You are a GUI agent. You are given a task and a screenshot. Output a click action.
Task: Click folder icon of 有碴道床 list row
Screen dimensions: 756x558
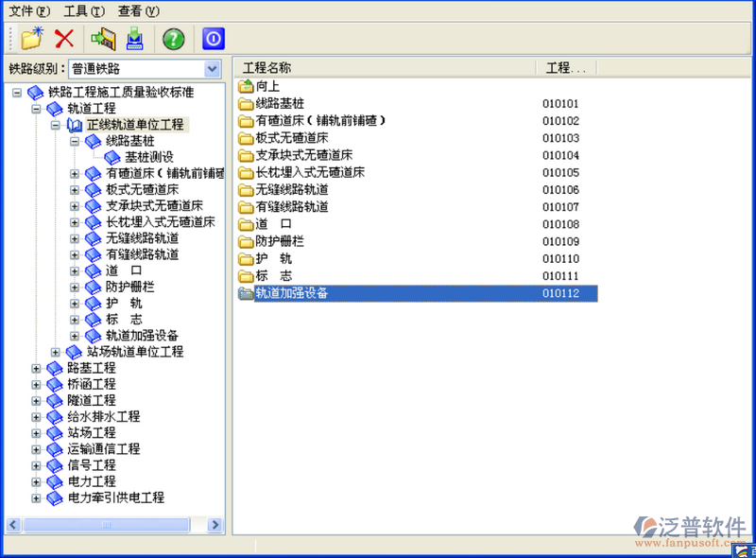click(246, 121)
